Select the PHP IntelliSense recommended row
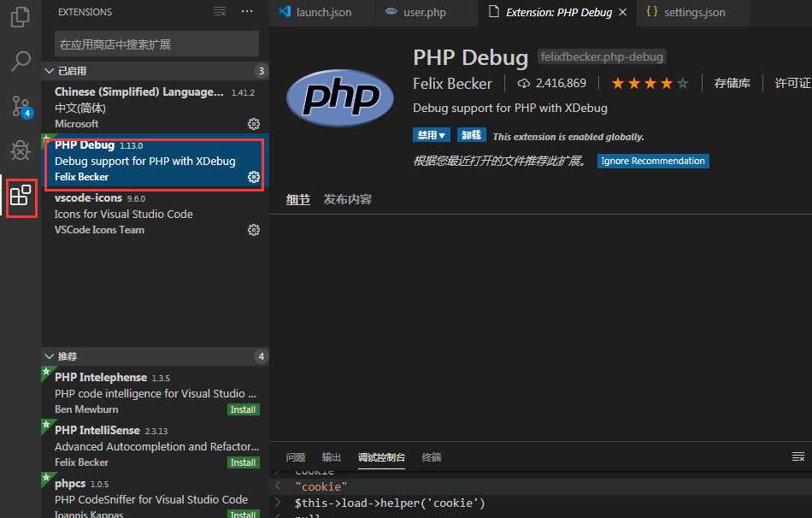 [156, 445]
